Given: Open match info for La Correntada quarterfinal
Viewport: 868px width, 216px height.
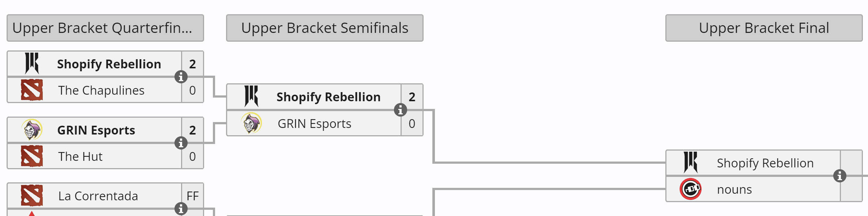Looking at the screenshot, I should point(181,209).
